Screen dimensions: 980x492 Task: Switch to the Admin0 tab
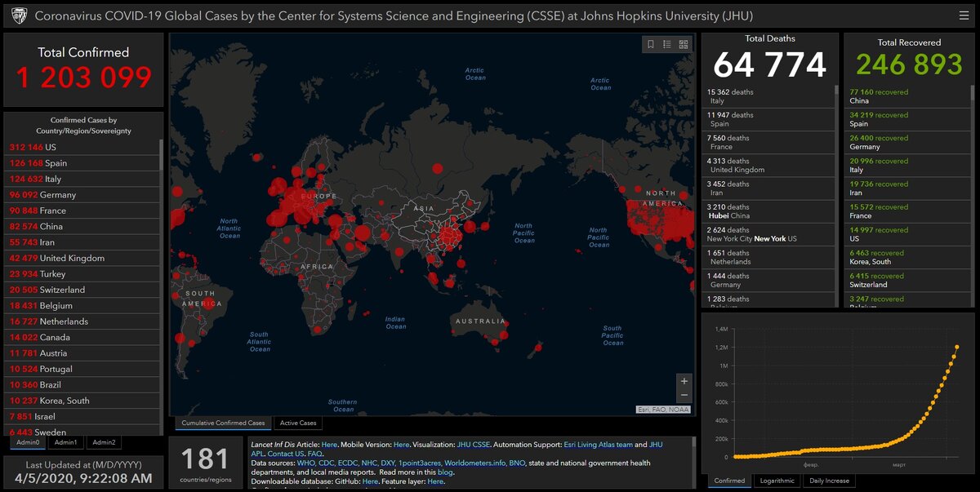tap(27, 442)
